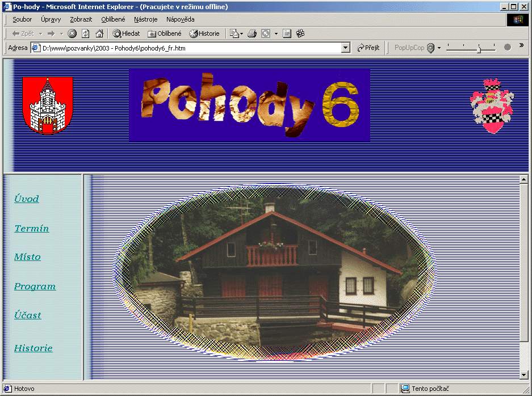This screenshot has width=532, height=396.
Task: Open the Místo link
Action: 27,257
